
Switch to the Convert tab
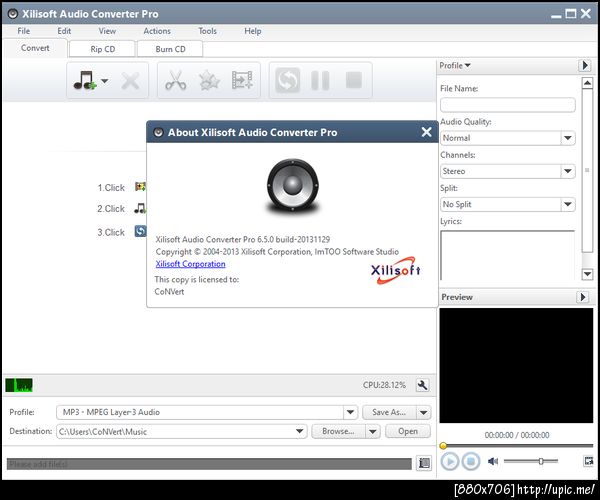[x=35, y=48]
